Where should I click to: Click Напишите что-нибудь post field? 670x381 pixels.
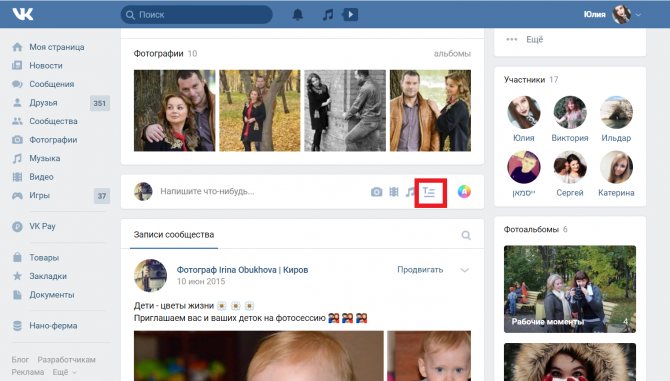tap(207, 191)
